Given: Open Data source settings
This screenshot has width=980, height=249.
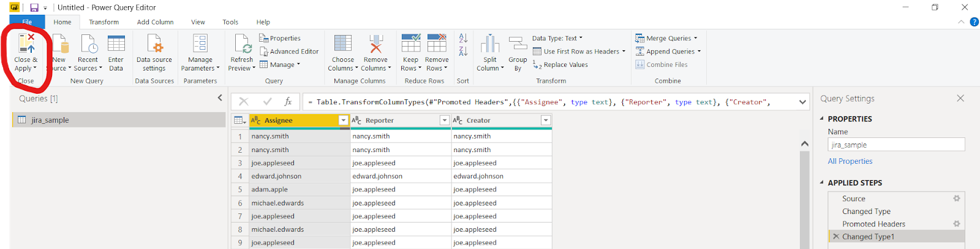Looking at the screenshot, I should (x=154, y=44).
